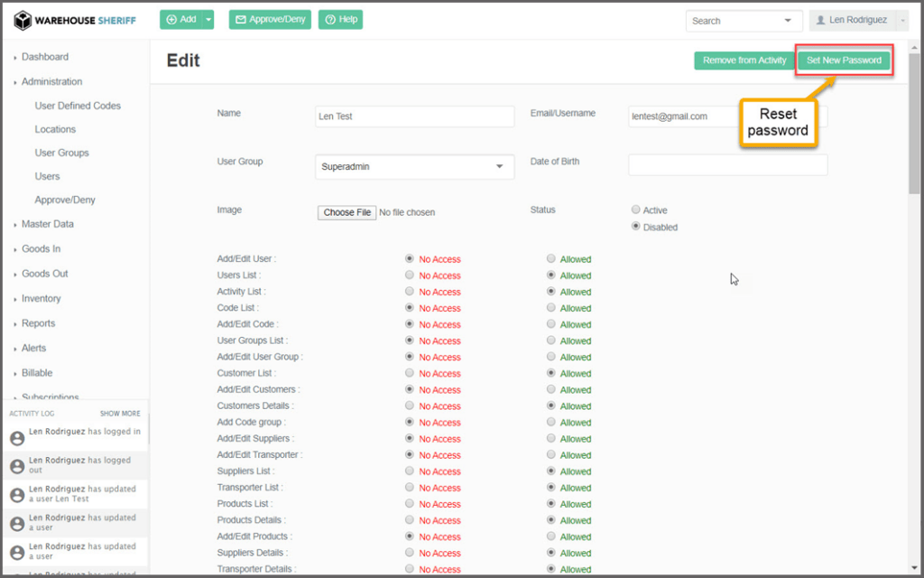924x578 pixels.
Task: Select Allowed for Add/Edit User
Action: click(551, 259)
